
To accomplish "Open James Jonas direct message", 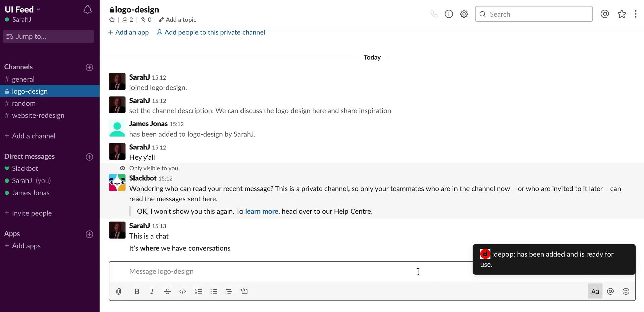I will (x=50, y=193).
